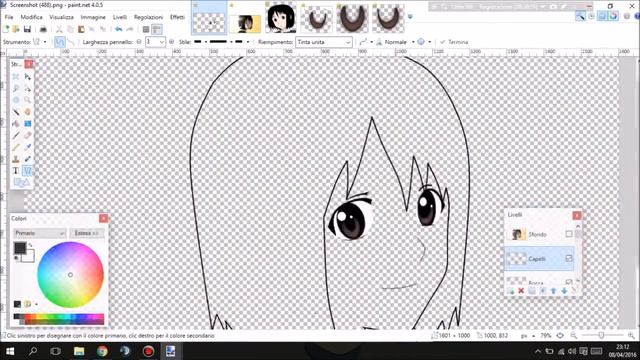The height and width of the screenshot is (360, 640).
Task: Select the Rectangle Select tool
Action: pos(16,77)
